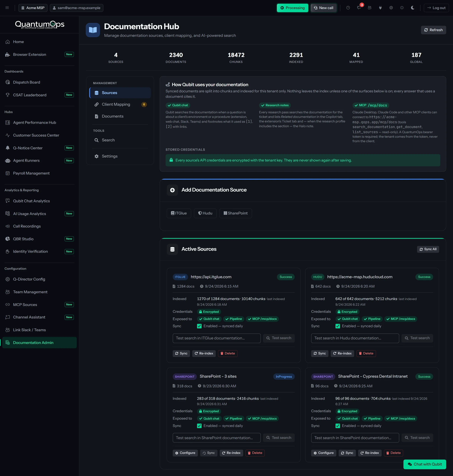Configure SharePoint - 3 sites source
This screenshot has height=476, width=453.
coord(185,453)
